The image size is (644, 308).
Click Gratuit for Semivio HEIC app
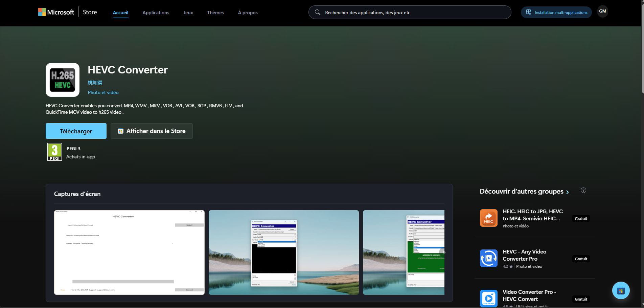581,219
